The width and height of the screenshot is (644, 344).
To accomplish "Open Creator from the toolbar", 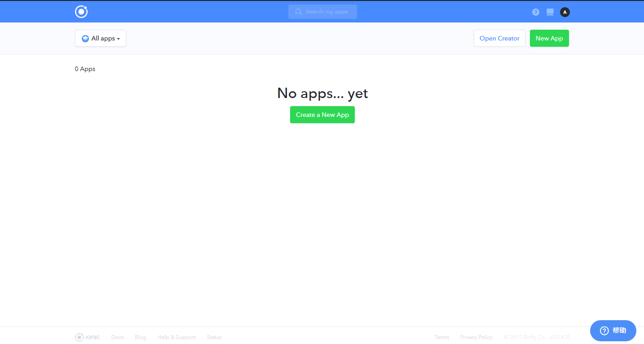I will [499, 38].
